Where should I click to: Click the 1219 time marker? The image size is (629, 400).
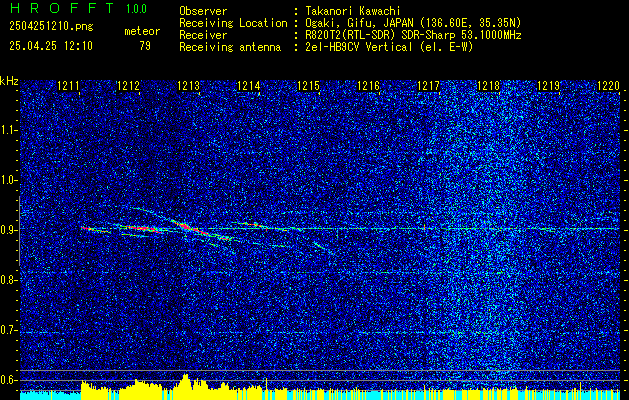(548, 86)
